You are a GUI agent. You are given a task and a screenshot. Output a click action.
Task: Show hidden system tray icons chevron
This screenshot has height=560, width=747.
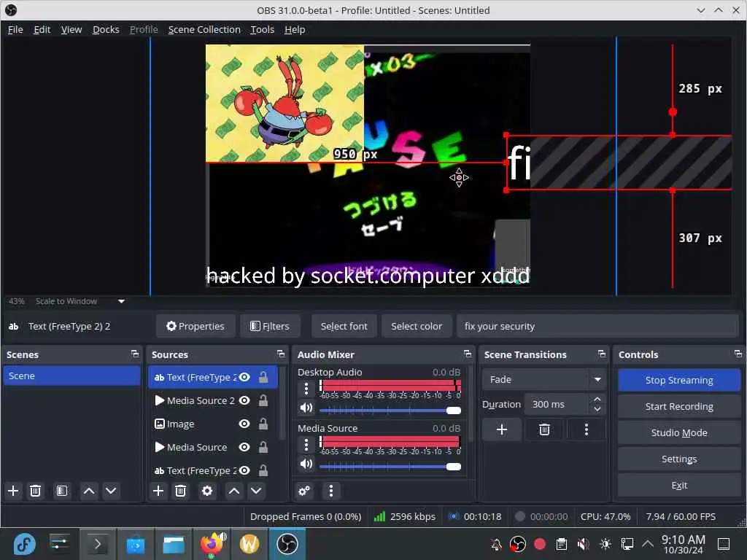[x=648, y=543]
